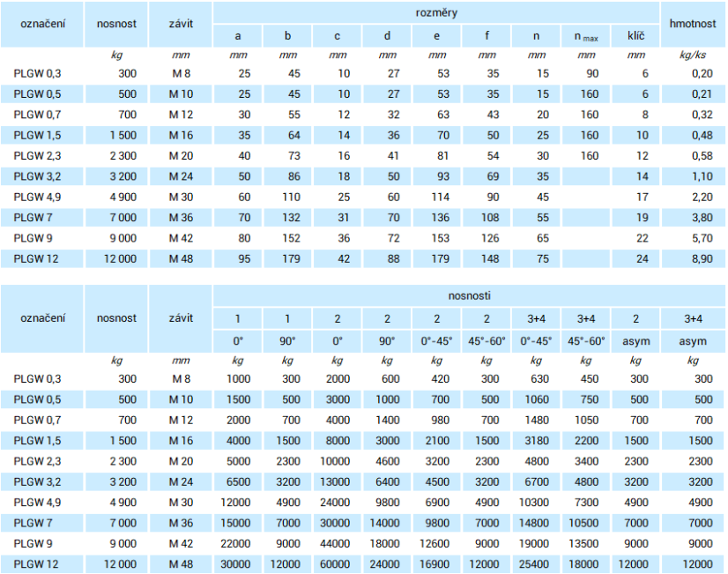The image size is (728, 574).
Task: Select the cell containing 16900
Action: click(437, 563)
